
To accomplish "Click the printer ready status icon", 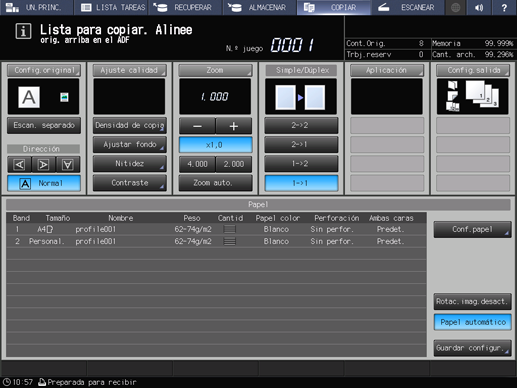I will click(42, 382).
